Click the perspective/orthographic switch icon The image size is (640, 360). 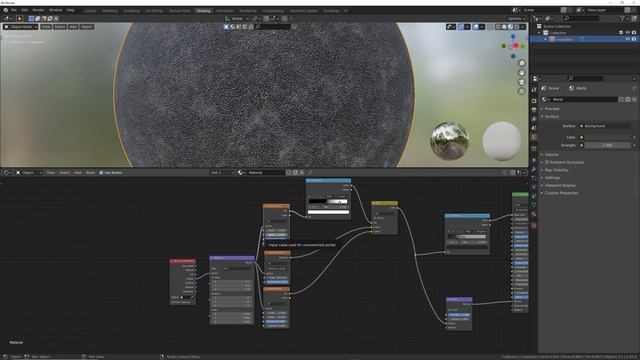522,91
